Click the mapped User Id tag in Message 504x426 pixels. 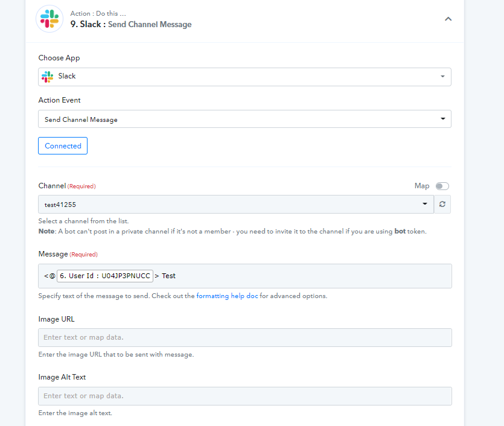click(x=105, y=276)
